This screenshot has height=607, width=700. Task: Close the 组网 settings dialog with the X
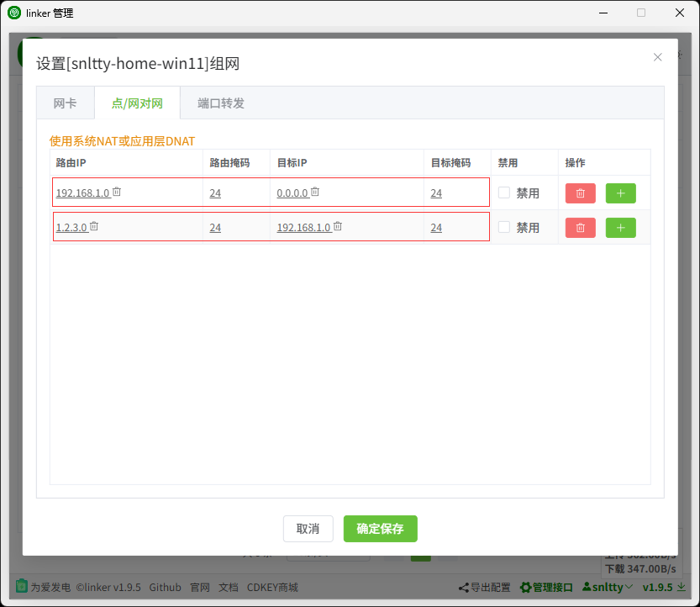pyautogui.click(x=657, y=57)
